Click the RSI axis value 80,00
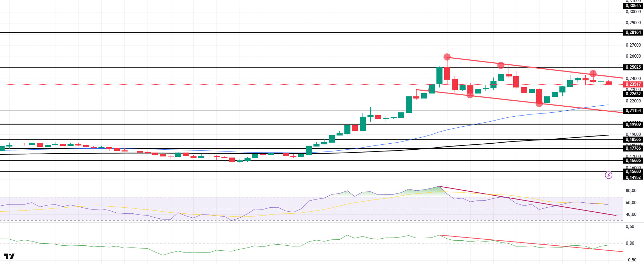This screenshot has width=644, height=266. click(631, 191)
